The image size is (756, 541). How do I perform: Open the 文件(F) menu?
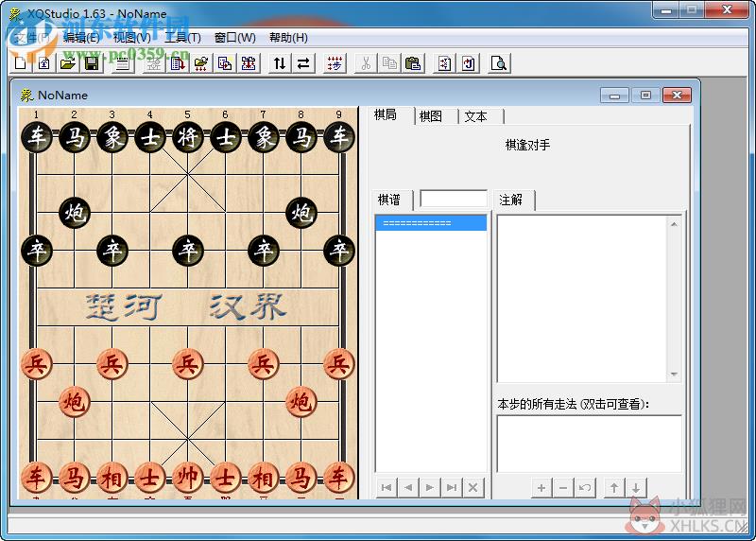[32, 38]
